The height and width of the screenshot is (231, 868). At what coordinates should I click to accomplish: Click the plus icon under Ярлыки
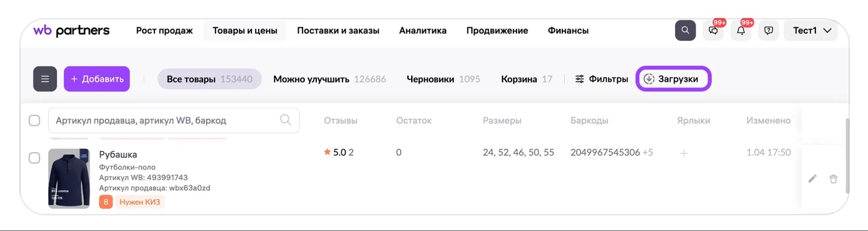click(x=684, y=153)
